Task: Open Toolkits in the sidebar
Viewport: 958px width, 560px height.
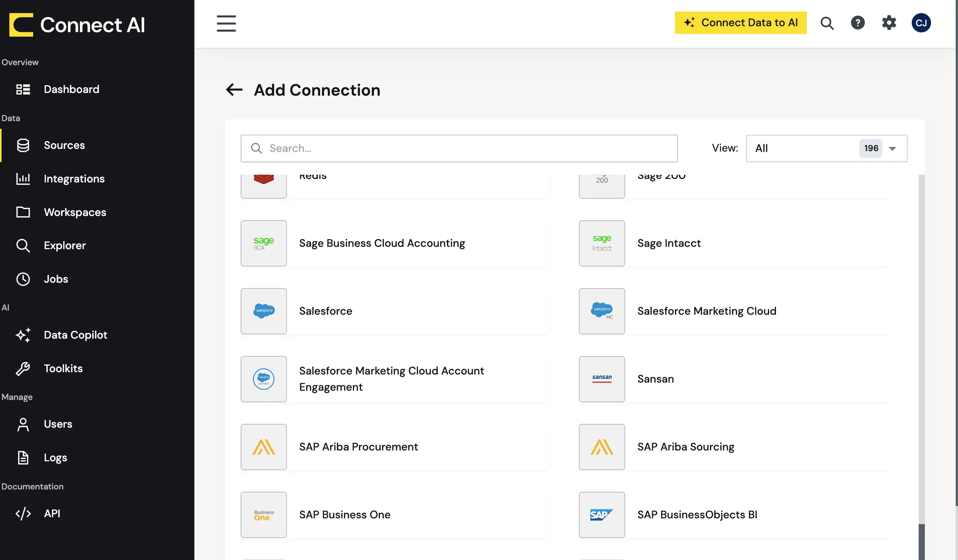Action: [63, 368]
